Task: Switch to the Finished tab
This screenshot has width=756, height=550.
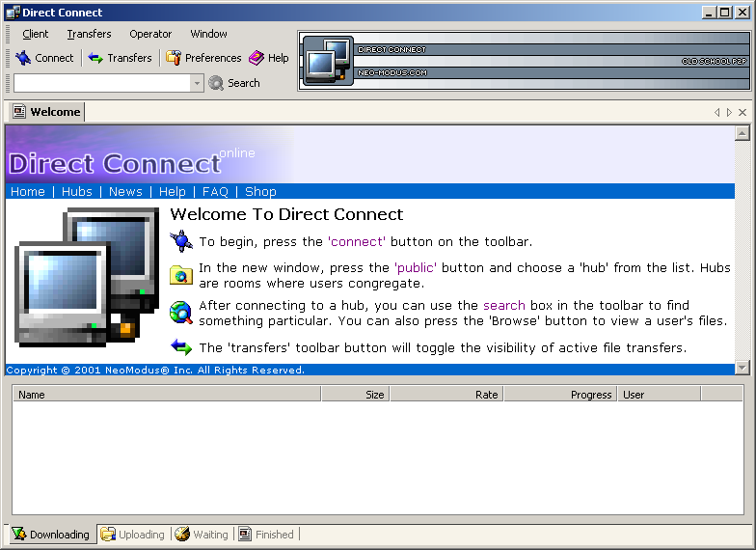Action: (266, 535)
